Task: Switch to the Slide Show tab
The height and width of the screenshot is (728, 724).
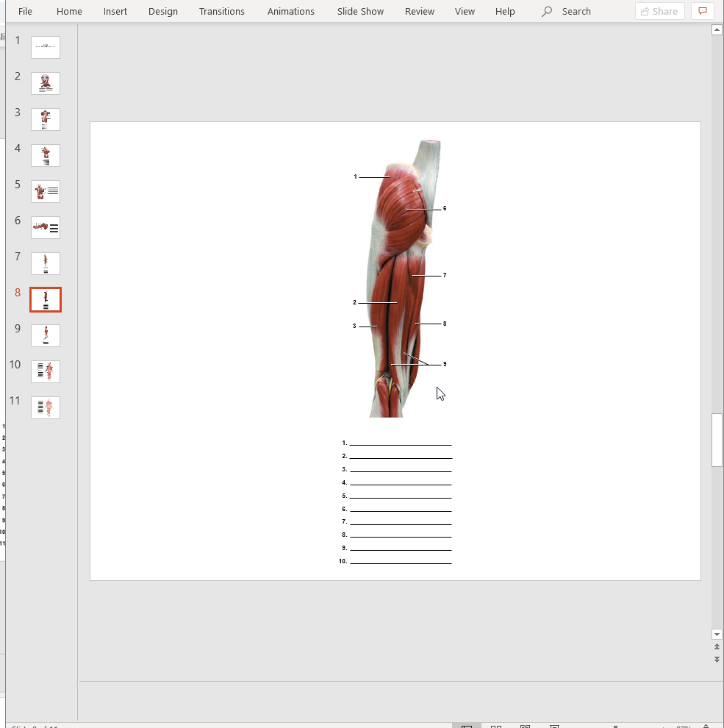Action: [360, 11]
